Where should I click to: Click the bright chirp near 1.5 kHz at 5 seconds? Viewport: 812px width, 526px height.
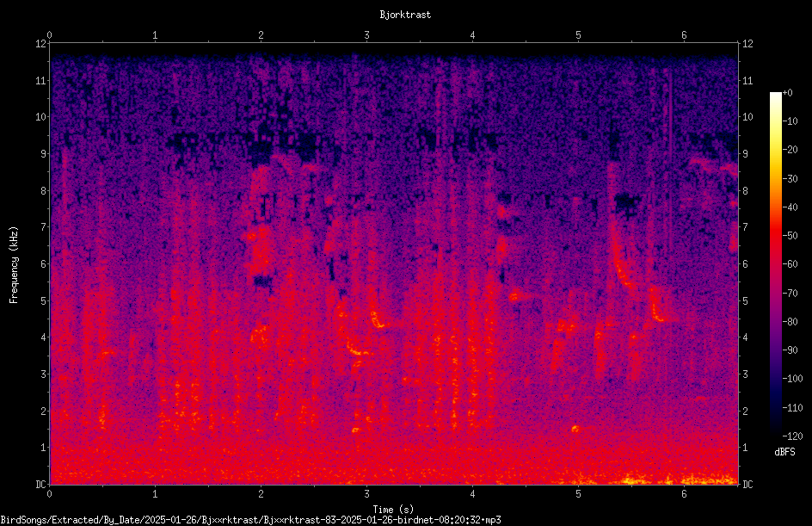point(575,429)
